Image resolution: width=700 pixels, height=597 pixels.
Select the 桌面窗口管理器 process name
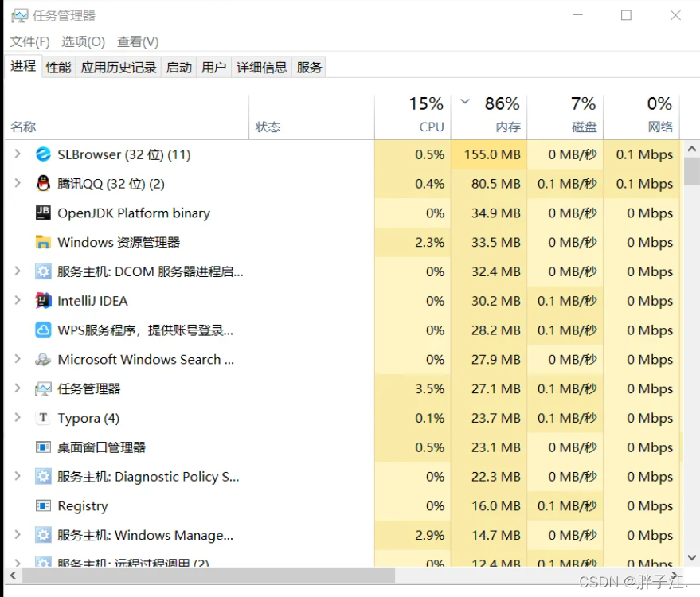point(101,447)
